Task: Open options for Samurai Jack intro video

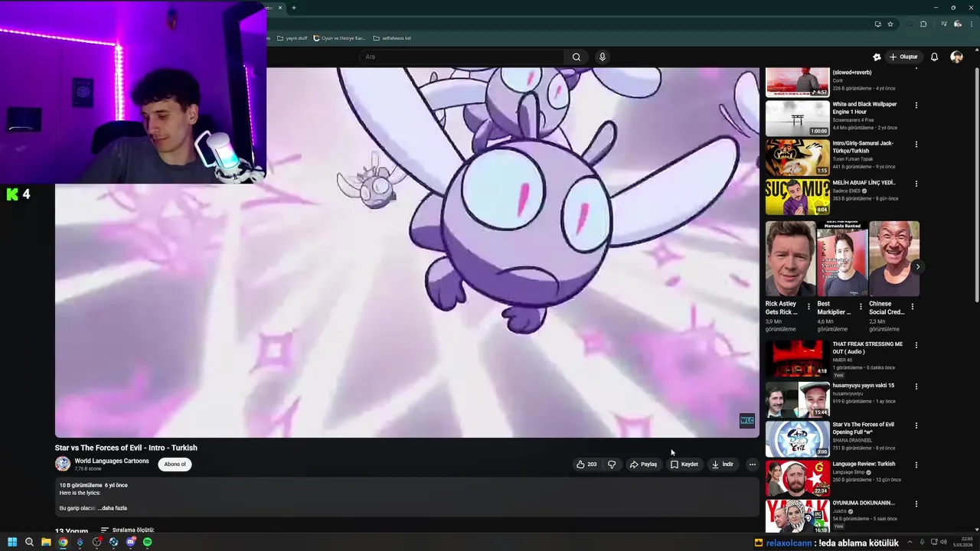Action: pyautogui.click(x=916, y=144)
